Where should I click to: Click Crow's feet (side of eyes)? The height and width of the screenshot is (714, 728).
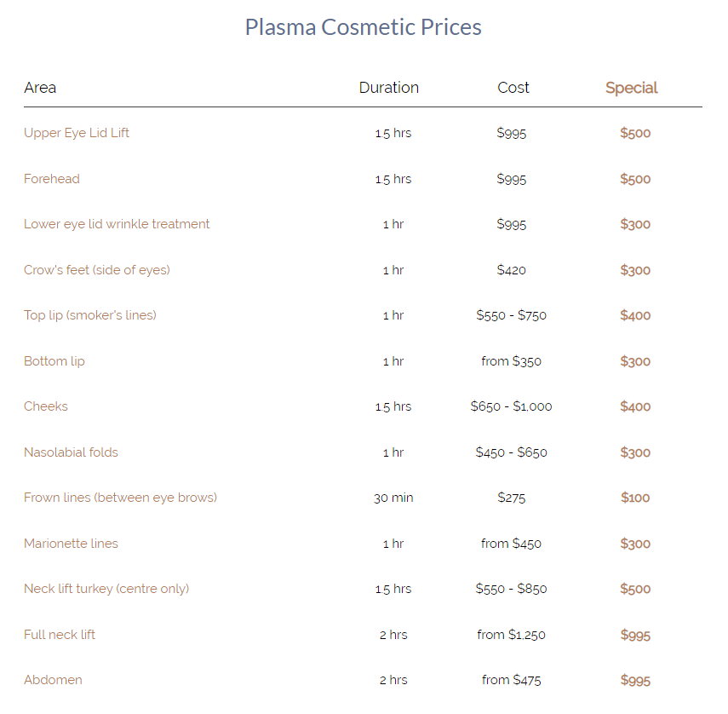97,270
